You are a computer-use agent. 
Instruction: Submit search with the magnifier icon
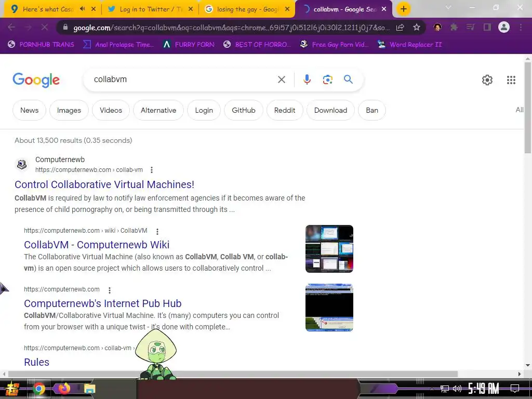coord(348,79)
